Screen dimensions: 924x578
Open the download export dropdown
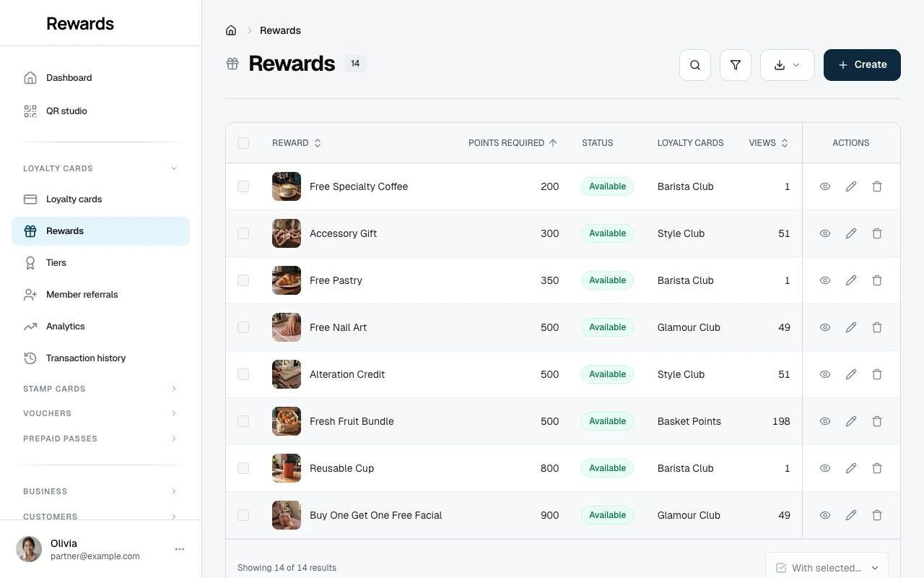pos(788,65)
